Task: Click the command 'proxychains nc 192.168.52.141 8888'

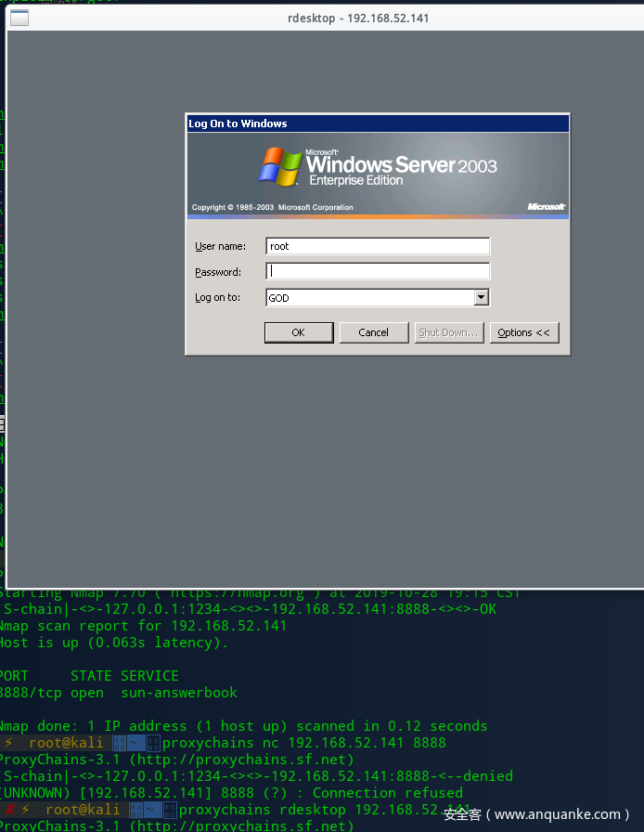Action: (x=304, y=743)
